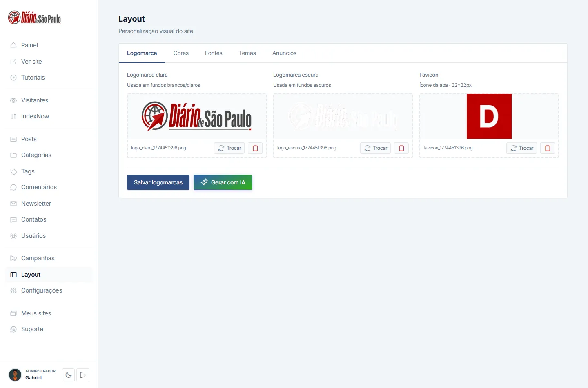Click Gabriel's profile avatar
The height and width of the screenshot is (388, 588).
coord(15,375)
